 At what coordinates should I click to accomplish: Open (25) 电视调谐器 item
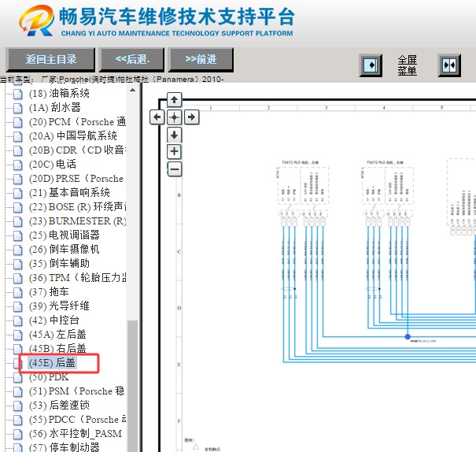pyautogui.click(x=65, y=235)
